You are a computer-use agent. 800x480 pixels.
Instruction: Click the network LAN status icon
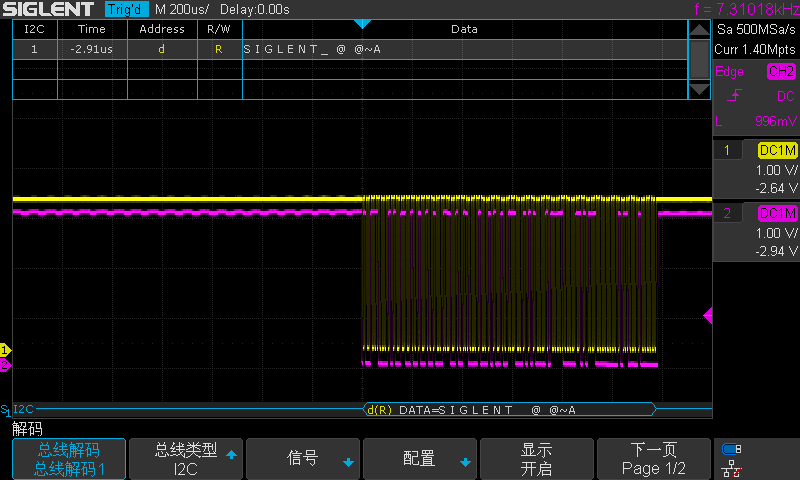tap(732, 467)
